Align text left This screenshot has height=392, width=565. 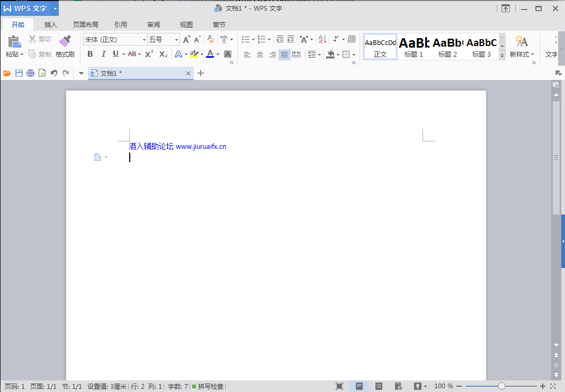point(247,55)
